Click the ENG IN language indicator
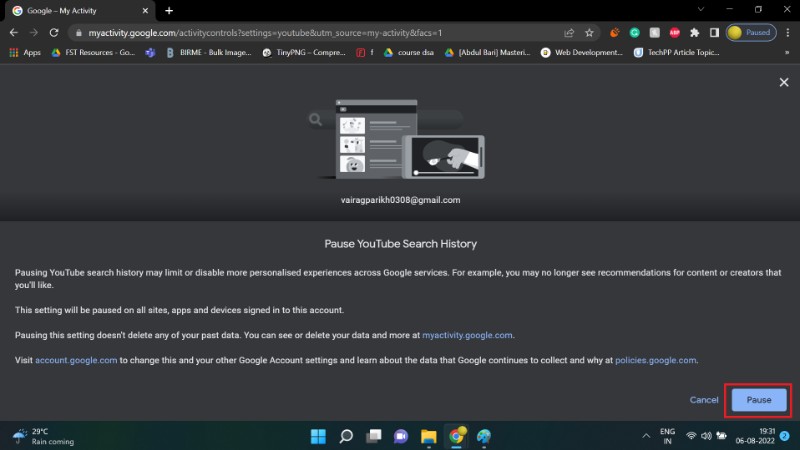The height and width of the screenshot is (450, 800). pos(667,436)
